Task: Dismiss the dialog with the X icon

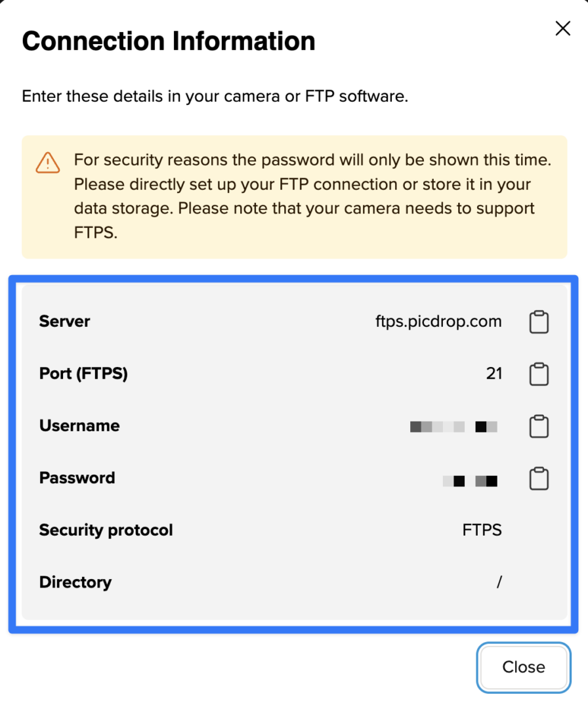Action: (563, 28)
